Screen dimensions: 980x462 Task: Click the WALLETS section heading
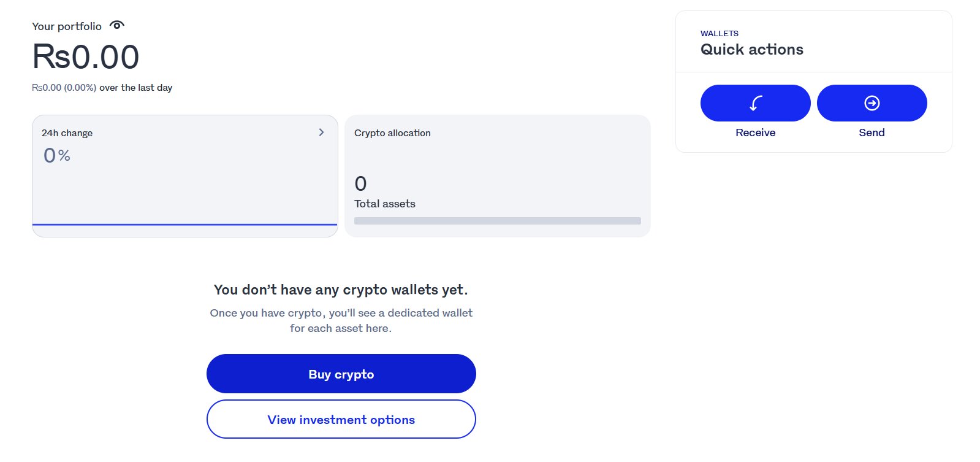(720, 33)
